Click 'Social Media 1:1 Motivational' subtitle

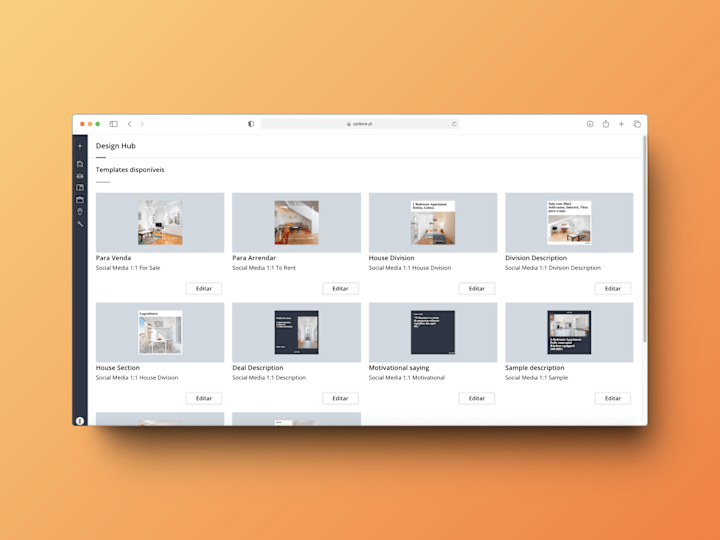(407, 377)
